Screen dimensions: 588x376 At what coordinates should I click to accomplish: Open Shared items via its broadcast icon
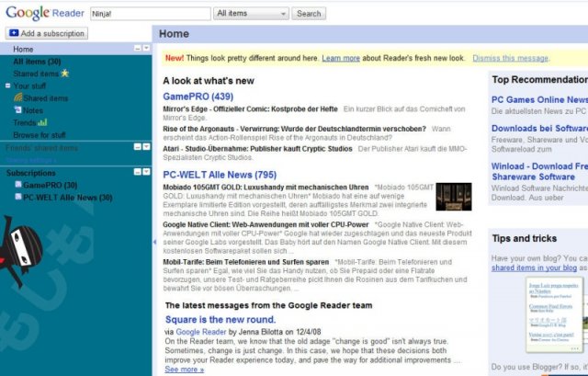click(x=18, y=98)
